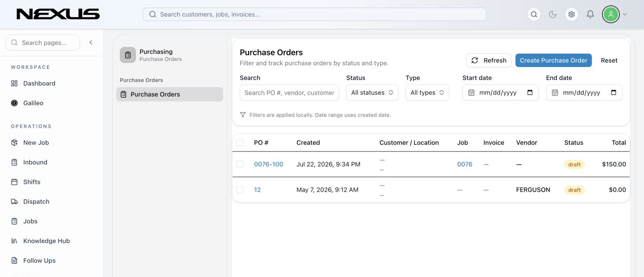Select Purchase Orders in sub-navigation
Screen dimensions: 644x277
pyautogui.click(x=169, y=94)
